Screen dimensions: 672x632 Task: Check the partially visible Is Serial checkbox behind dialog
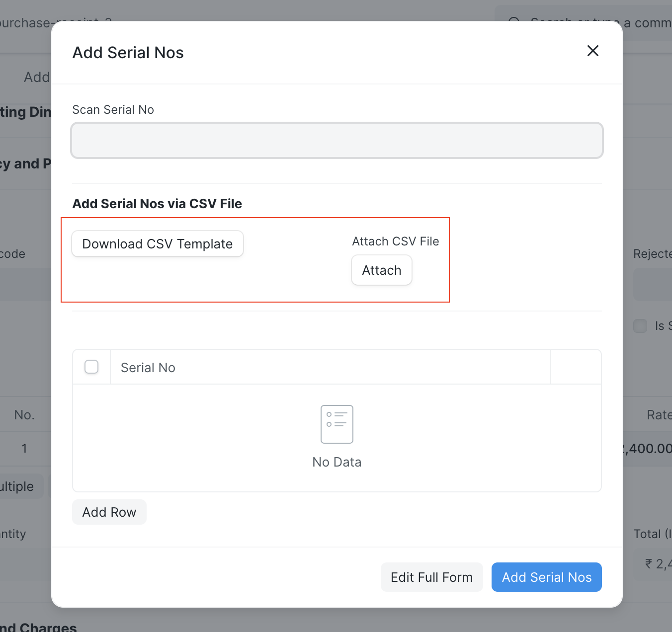click(x=640, y=325)
